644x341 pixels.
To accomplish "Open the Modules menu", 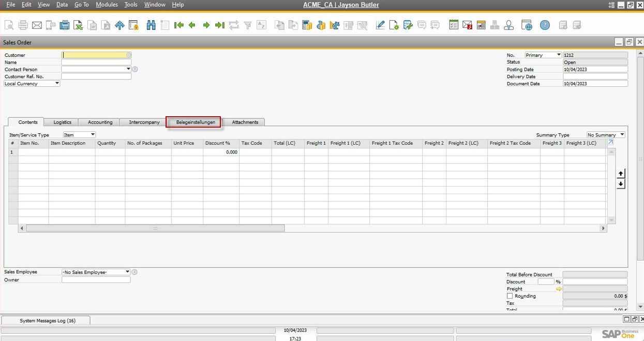I will (107, 5).
